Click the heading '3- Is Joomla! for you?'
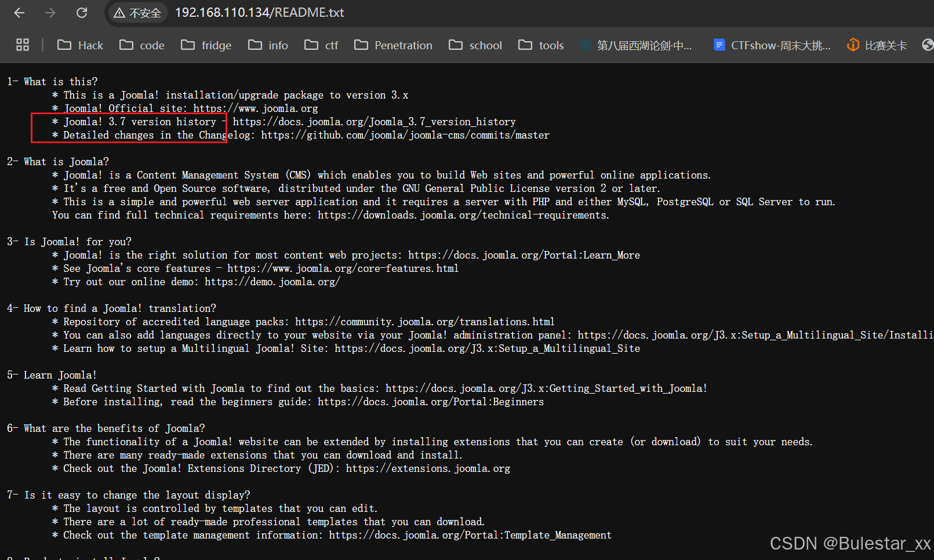 (x=69, y=242)
